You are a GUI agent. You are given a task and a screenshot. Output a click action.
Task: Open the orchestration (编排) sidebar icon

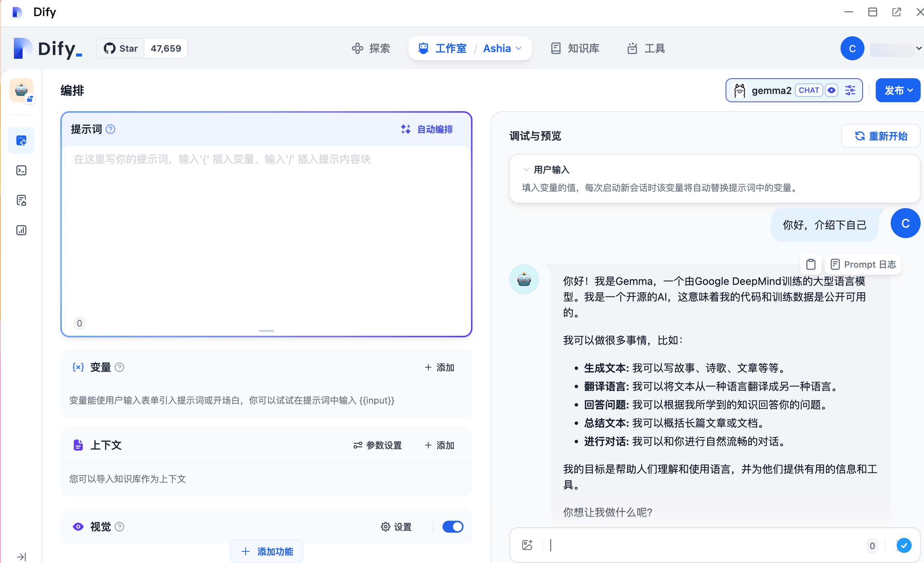tap(21, 140)
